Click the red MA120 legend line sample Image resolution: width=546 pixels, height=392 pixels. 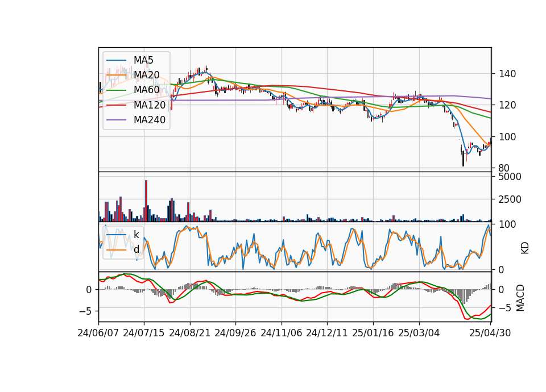coord(116,105)
